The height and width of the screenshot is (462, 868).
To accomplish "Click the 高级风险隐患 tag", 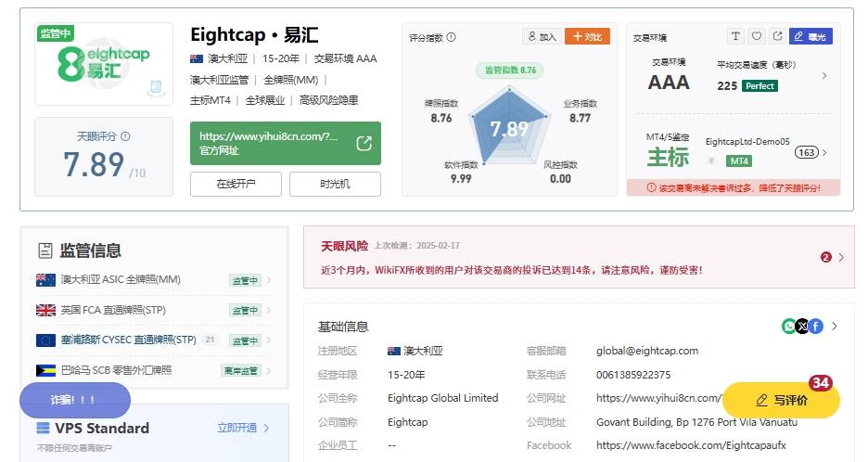I will tap(328, 100).
